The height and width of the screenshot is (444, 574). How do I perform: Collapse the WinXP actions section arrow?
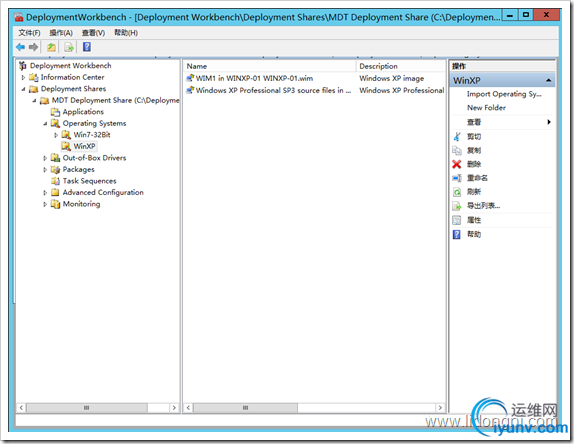click(548, 80)
